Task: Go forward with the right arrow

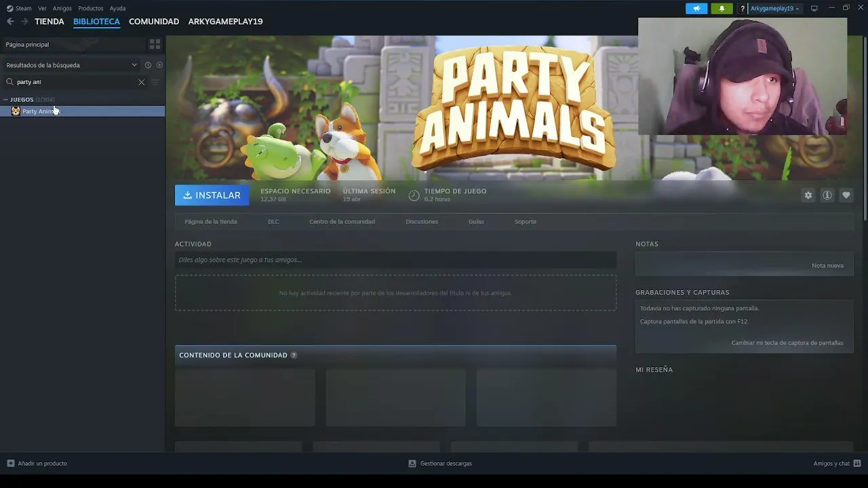Action: tap(24, 22)
